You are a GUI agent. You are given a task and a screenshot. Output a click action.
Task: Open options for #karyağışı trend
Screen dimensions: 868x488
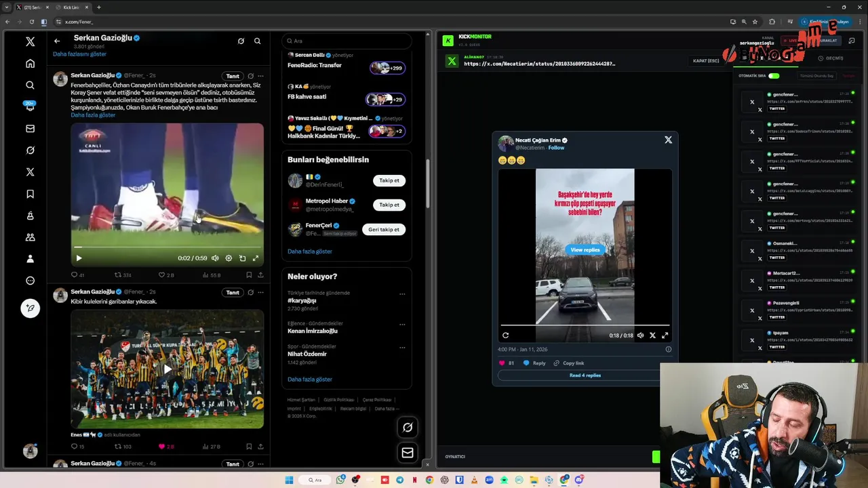402,294
